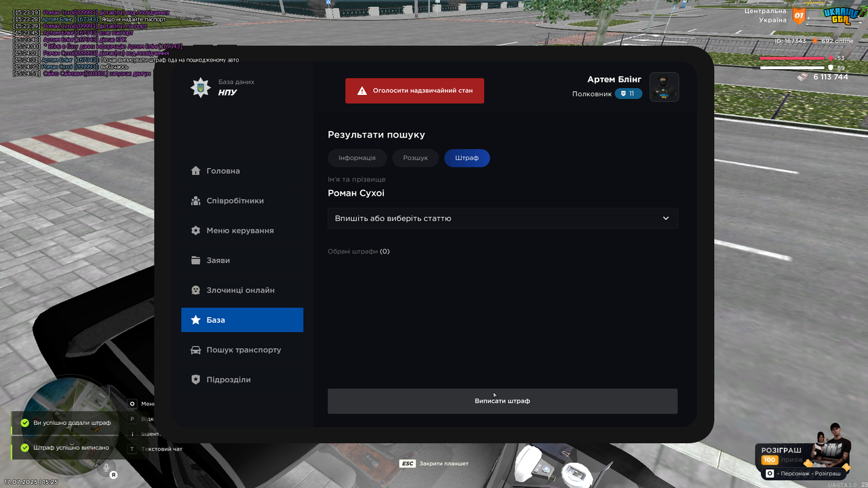Click the orange 01 server badge
The height and width of the screenshot is (488, 868).
(799, 16)
